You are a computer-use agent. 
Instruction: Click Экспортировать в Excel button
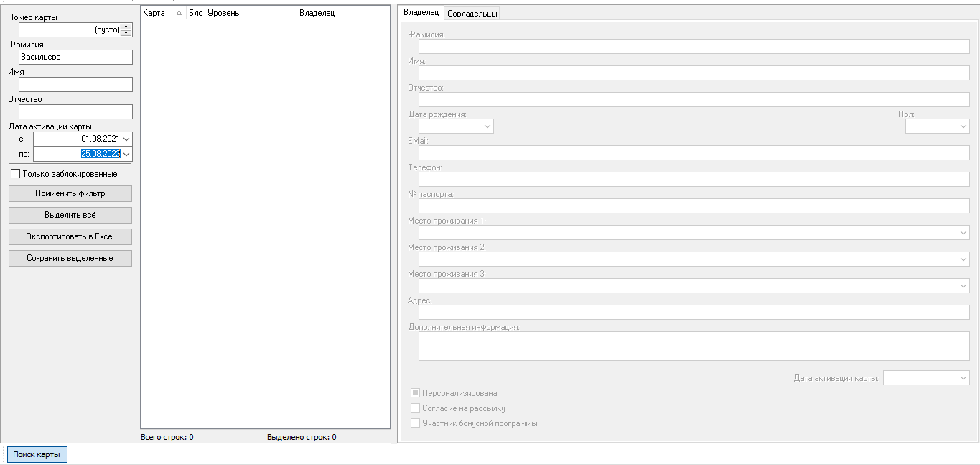(70, 236)
